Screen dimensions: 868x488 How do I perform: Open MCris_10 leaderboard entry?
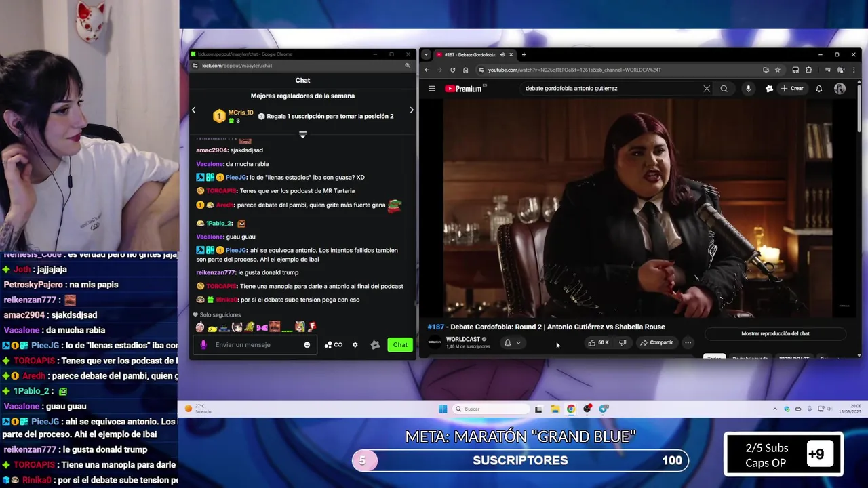[x=233, y=116]
